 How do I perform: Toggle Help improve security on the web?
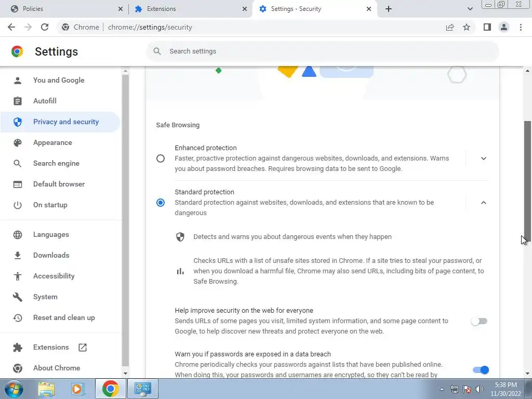coord(479,321)
